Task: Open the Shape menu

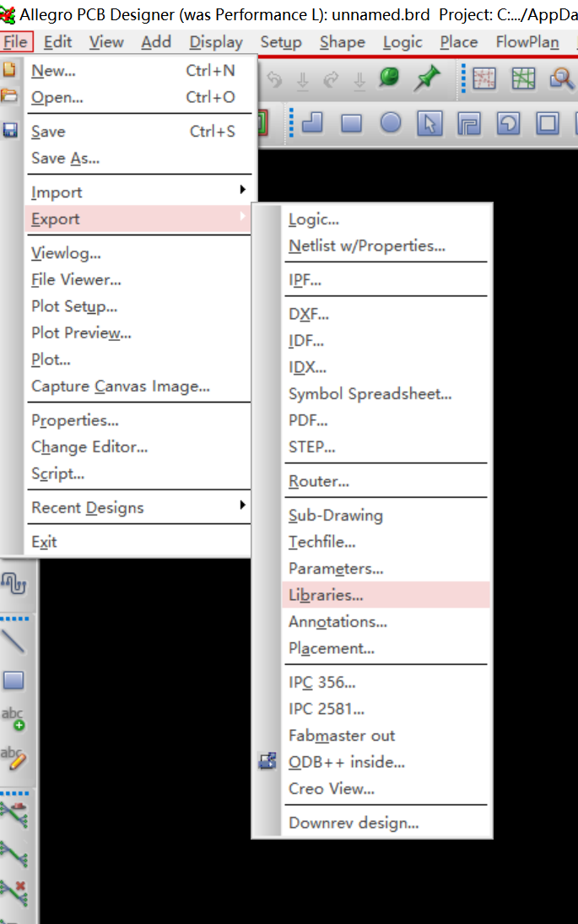Action: pyautogui.click(x=343, y=42)
